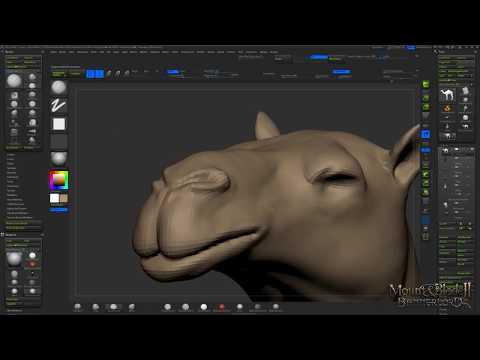Viewport: 480px width, 360px height.
Task: Click gray funnel-shaped icon on right shelf
Action: [426, 116]
